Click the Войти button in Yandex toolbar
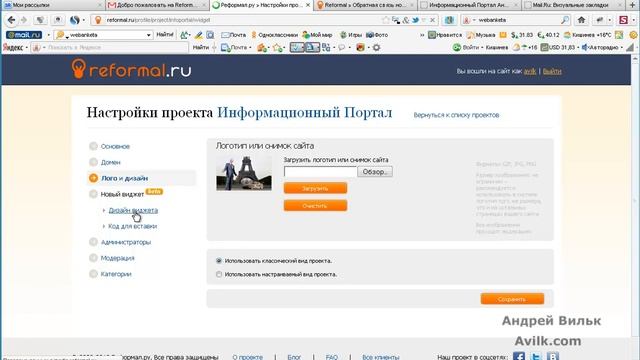Screen dimensions: 640x360 pyautogui.click(x=466, y=48)
